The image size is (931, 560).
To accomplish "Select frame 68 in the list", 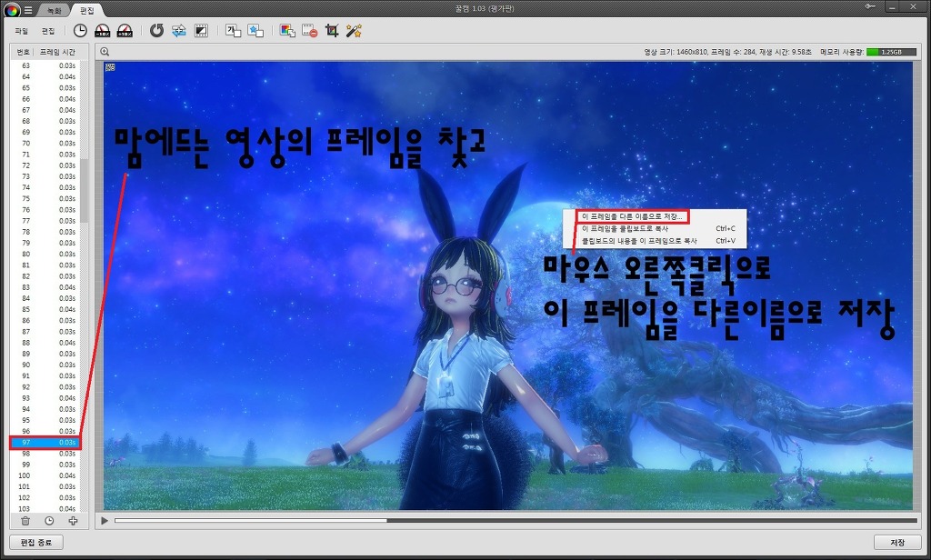I will click(45, 121).
